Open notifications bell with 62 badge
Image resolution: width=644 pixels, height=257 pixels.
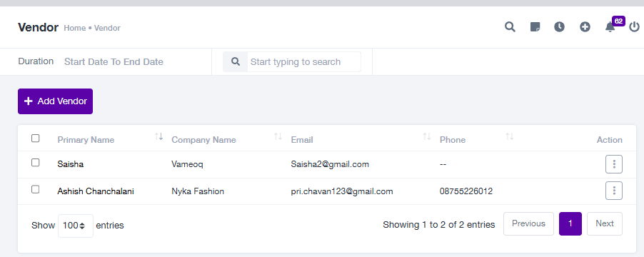coord(610,27)
